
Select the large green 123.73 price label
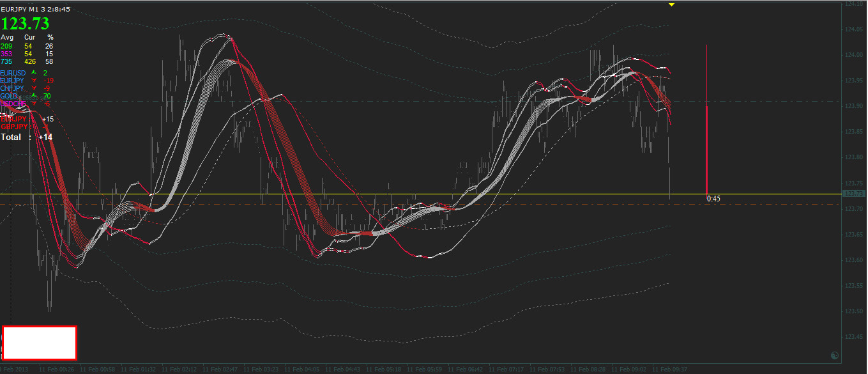point(25,24)
